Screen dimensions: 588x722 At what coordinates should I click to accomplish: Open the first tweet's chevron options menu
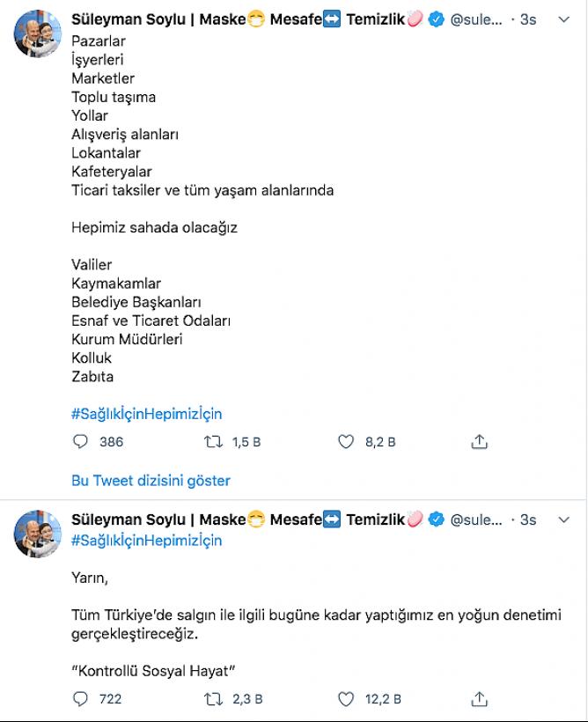(x=564, y=19)
